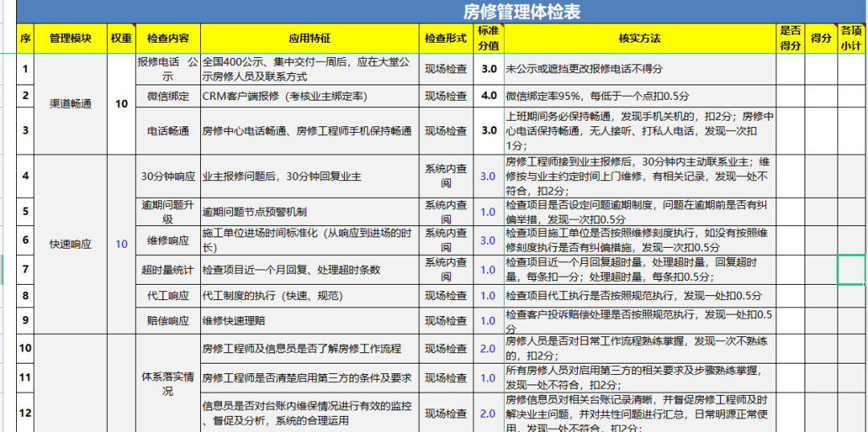868x432 pixels.
Task: Click the CRM客户端报修 cell
Action: pos(310,96)
